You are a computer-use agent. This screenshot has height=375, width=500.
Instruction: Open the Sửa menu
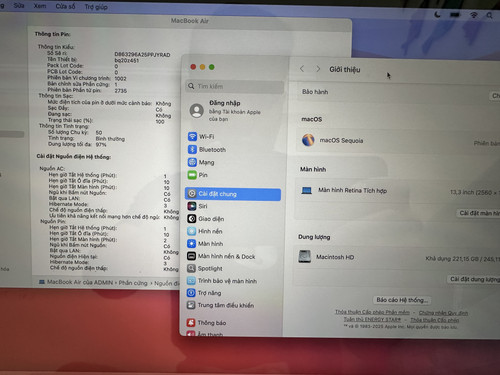coord(19,6)
